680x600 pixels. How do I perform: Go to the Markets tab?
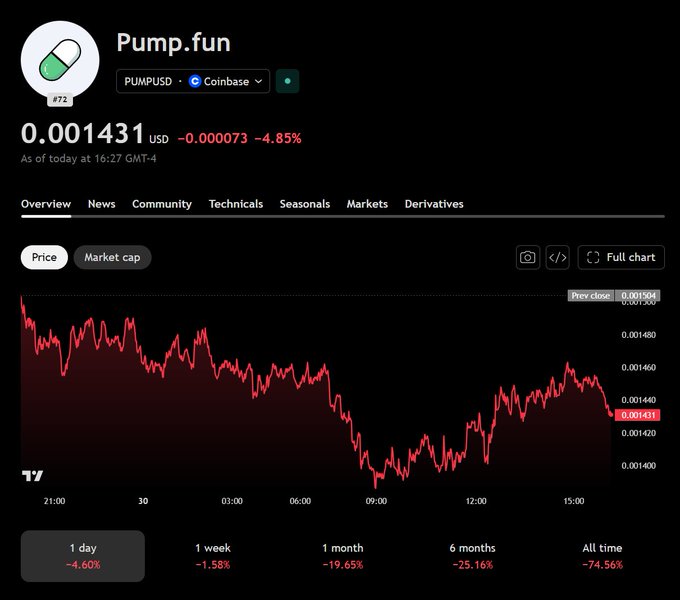pyautogui.click(x=367, y=204)
